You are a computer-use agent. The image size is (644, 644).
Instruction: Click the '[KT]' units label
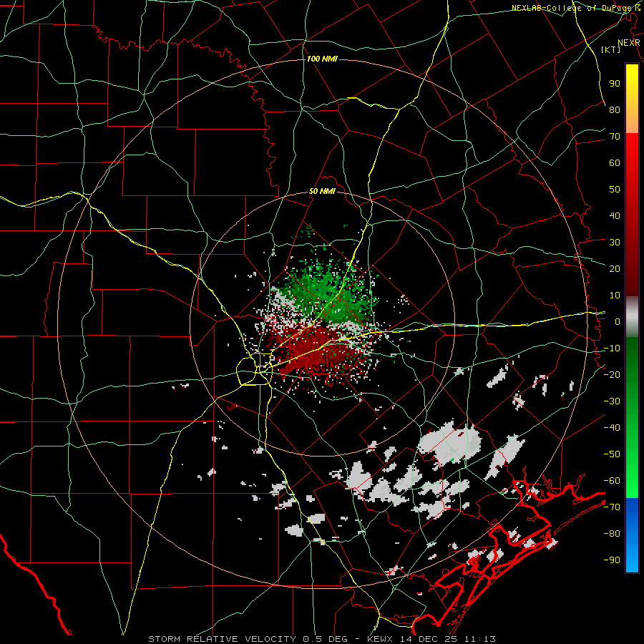(611, 49)
